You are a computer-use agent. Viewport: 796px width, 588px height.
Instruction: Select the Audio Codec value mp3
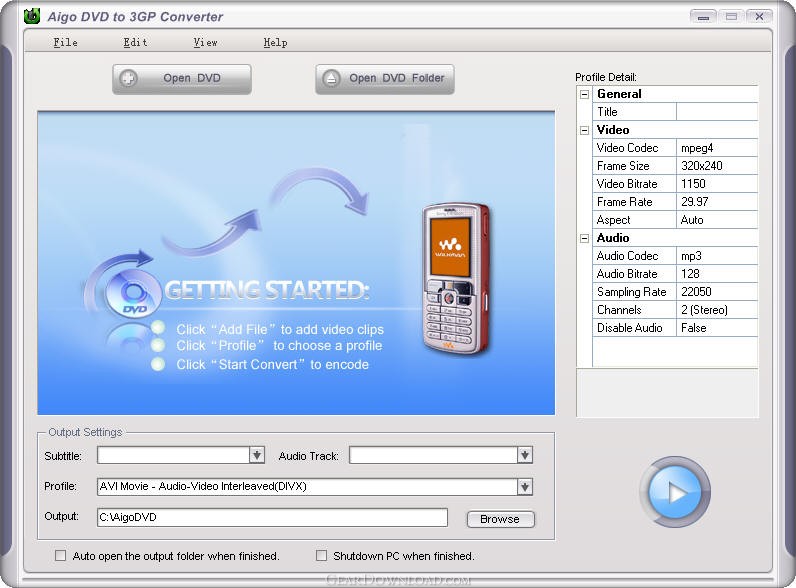(717, 256)
